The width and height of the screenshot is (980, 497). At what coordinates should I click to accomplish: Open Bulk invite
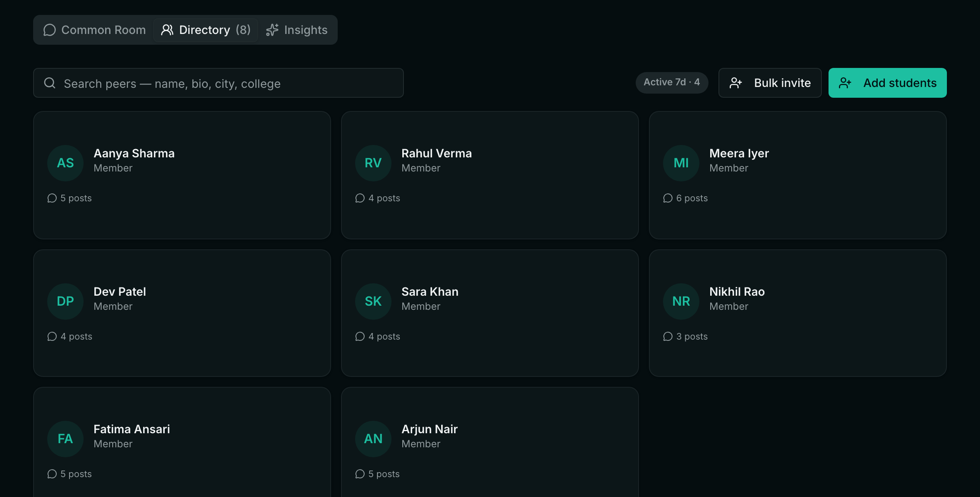pyautogui.click(x=770, y=83)
